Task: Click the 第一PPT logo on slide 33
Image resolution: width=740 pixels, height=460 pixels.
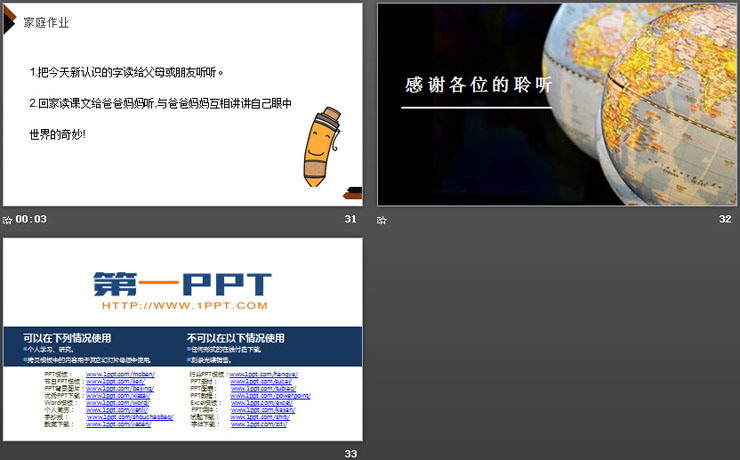Action: pyautogui.click(x=183, y=284)
